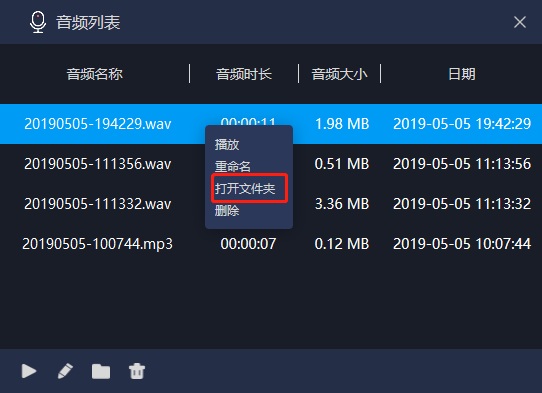Click the 0.12 MB size cell
Screen dimensions: 542x393
(x=342, y=244)
